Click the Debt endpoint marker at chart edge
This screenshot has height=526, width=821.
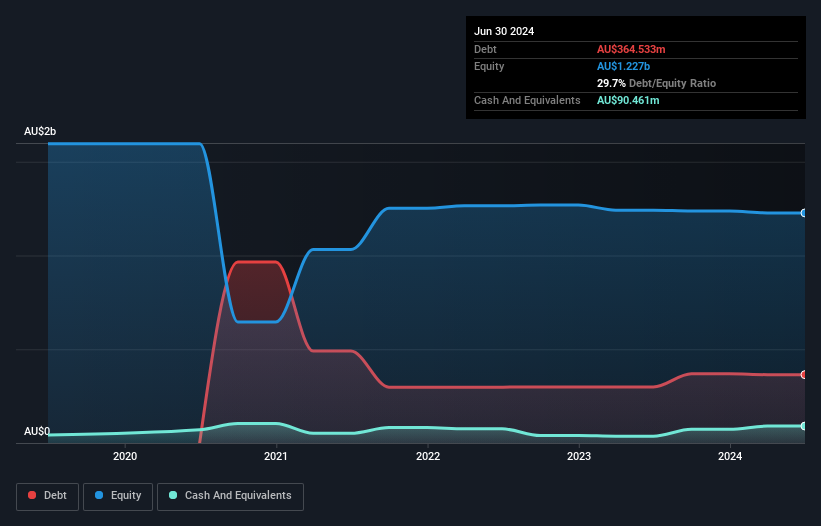point(804,375)
